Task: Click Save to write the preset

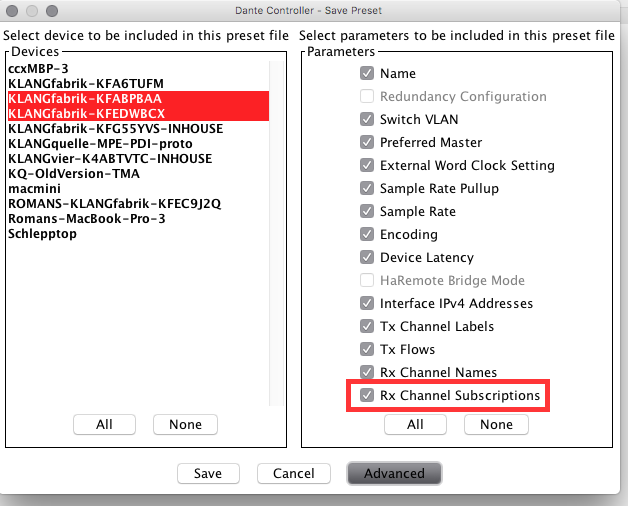Action: [208, 473]
